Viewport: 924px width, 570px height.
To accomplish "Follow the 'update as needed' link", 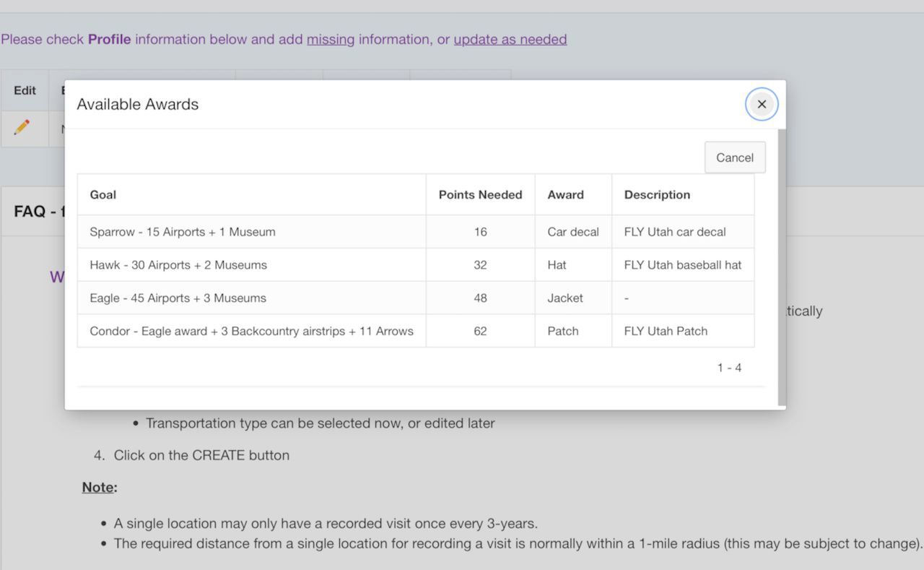I will [510, 39].
